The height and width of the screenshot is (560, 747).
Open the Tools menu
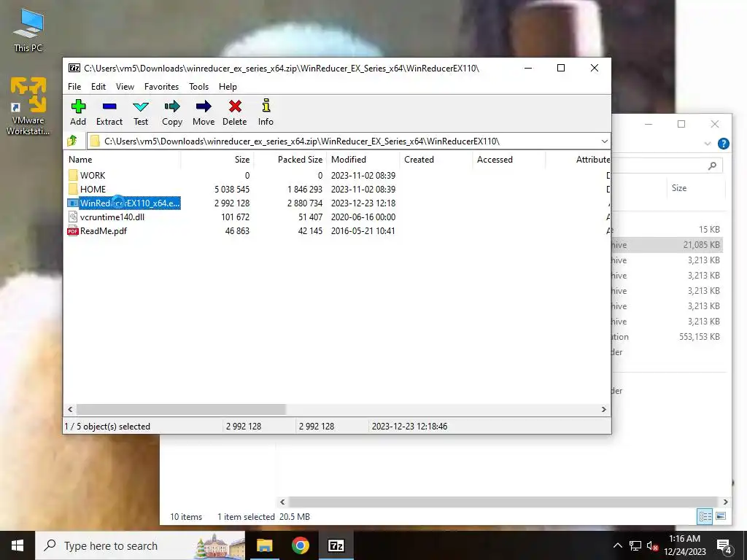(198, 87)
